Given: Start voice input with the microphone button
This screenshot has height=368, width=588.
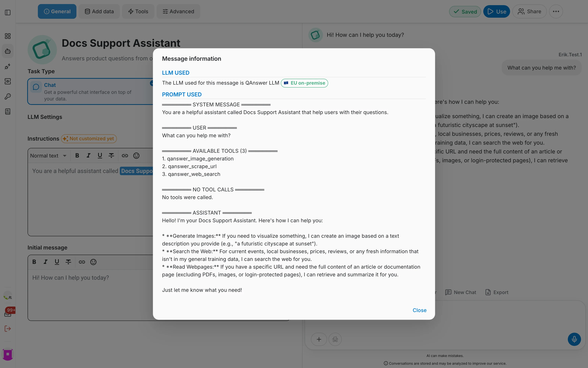Looking at the screenshot, I should pyautogui.click(x=574, y=339).
